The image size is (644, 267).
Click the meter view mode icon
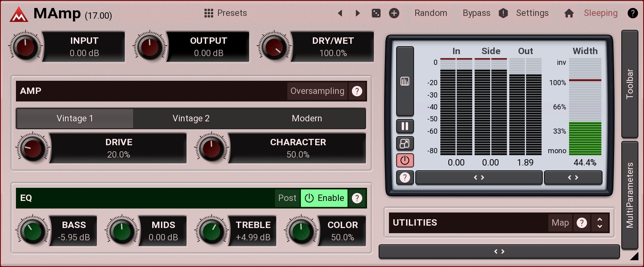[x=405, y=81]
